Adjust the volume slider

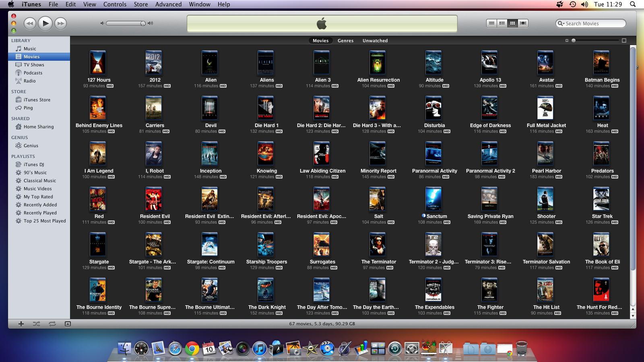(125, 23)
